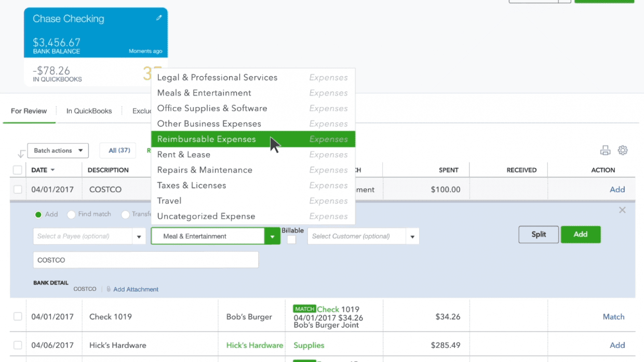
Task: Open the table settings gear icon
Action: [623, 150]
